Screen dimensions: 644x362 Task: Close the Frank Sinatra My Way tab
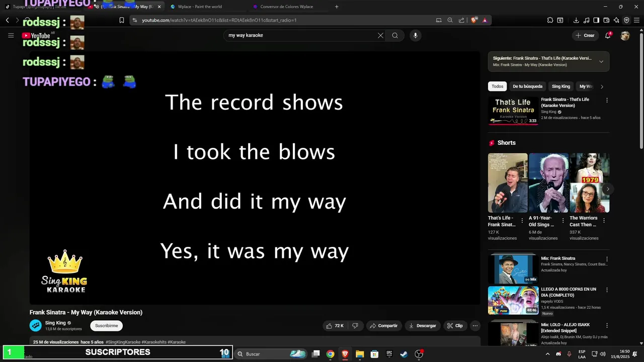click(x=159, y=7)
